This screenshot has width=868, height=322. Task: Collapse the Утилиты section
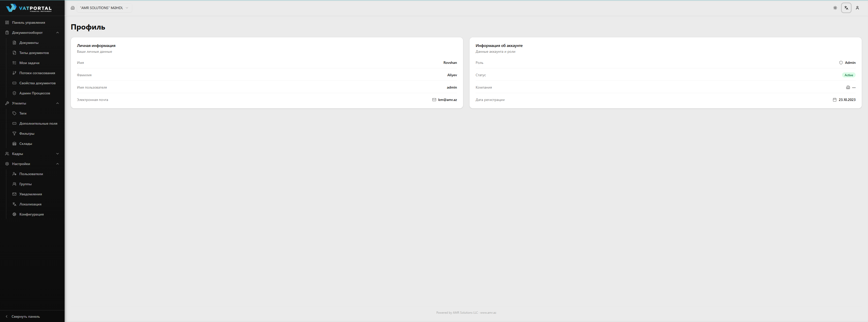click(57, 103)
